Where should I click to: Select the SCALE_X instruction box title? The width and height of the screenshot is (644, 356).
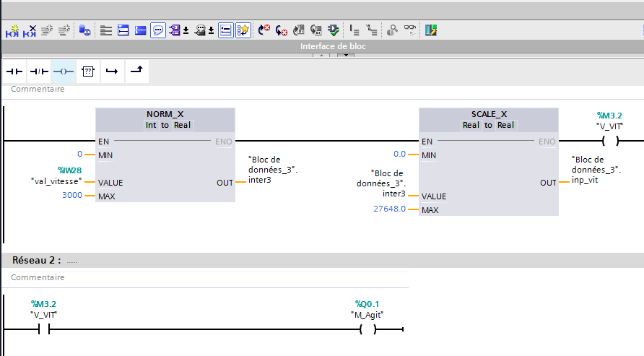tap(488, 115)
